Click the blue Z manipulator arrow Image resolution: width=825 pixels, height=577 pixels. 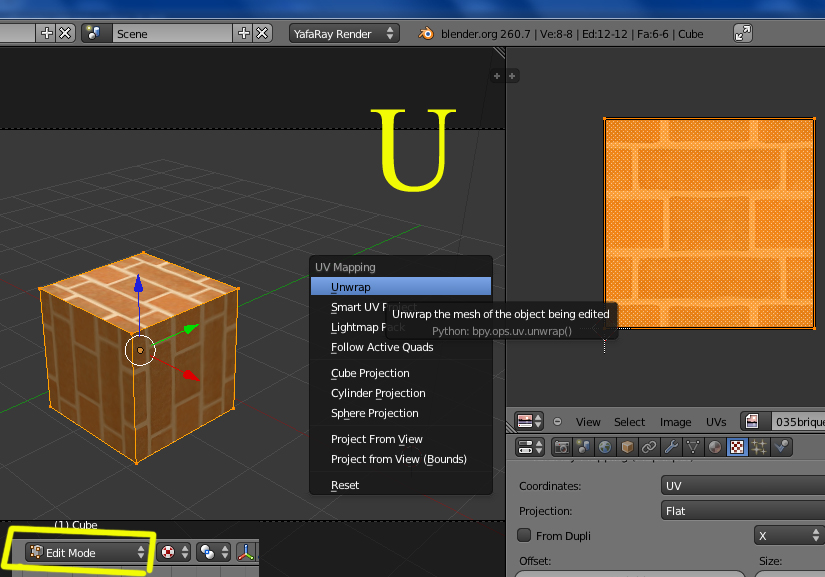[138, 283]
